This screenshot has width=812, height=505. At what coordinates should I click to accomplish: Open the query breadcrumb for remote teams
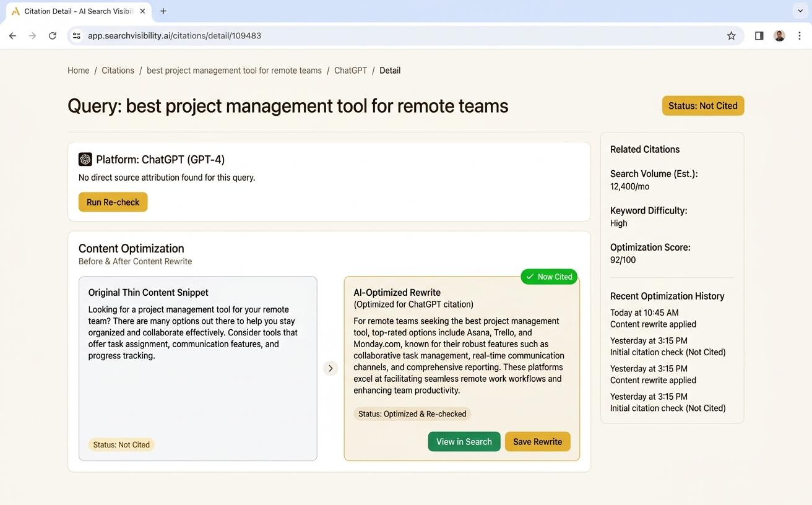234,71
